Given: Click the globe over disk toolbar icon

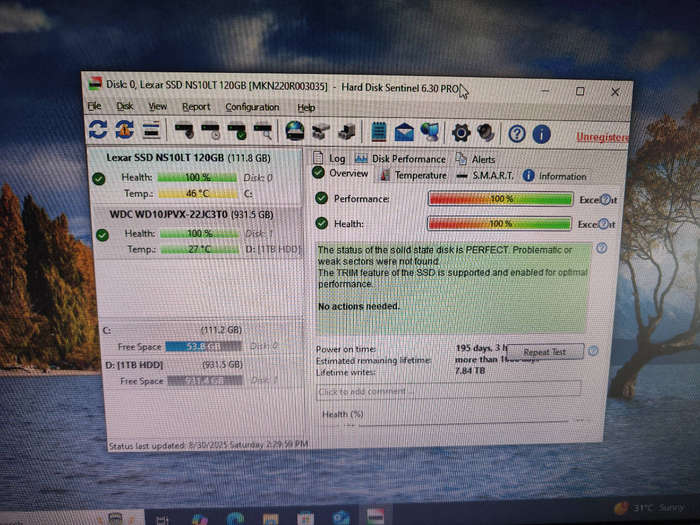Looking at the screenshot, I should click(295, 131).
